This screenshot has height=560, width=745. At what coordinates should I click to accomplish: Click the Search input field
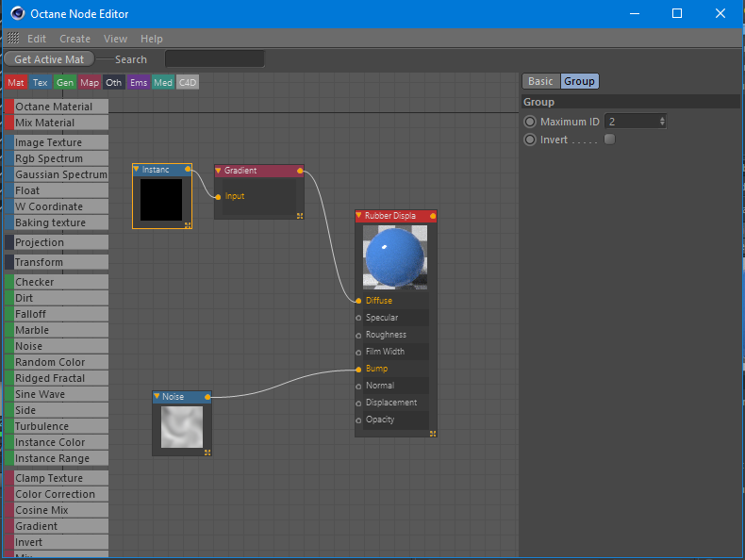[x=214, y=58]
